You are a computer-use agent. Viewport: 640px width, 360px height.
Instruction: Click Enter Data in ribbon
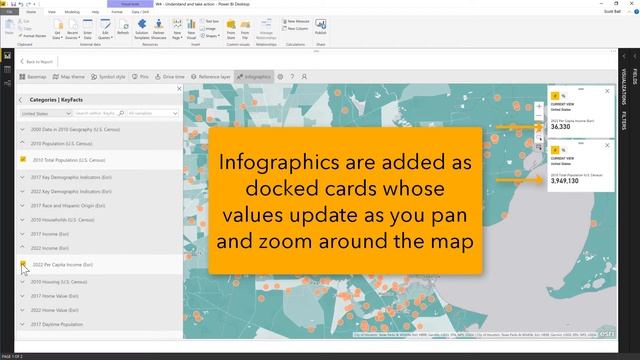click(88, 29)
